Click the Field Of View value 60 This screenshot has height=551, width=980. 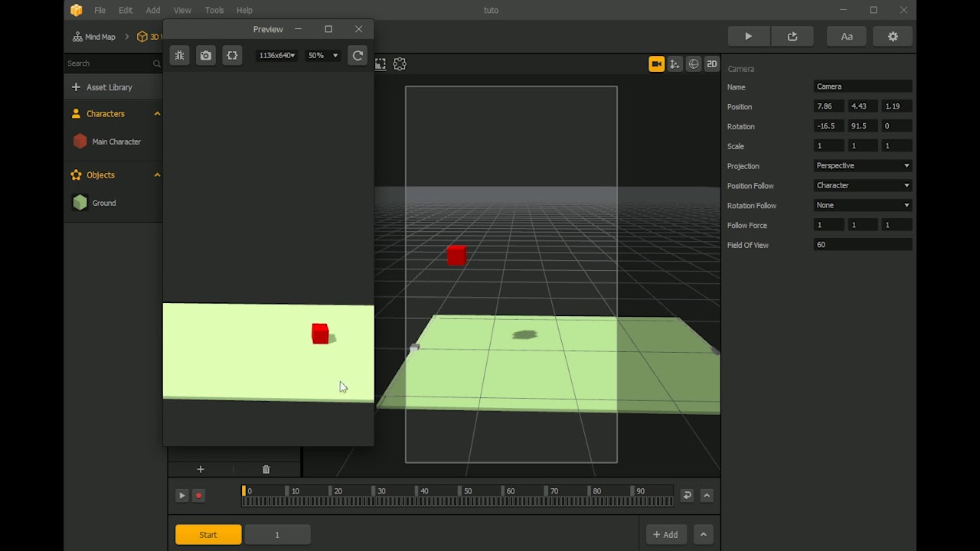point(863,245)
